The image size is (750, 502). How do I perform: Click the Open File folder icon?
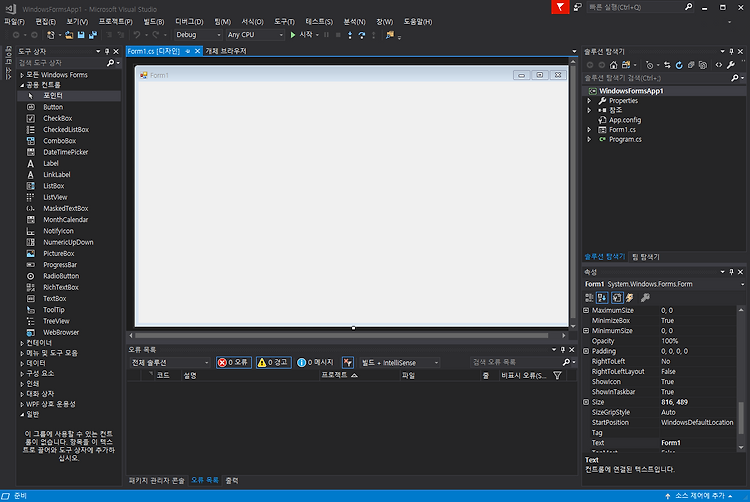coord(69,35)
